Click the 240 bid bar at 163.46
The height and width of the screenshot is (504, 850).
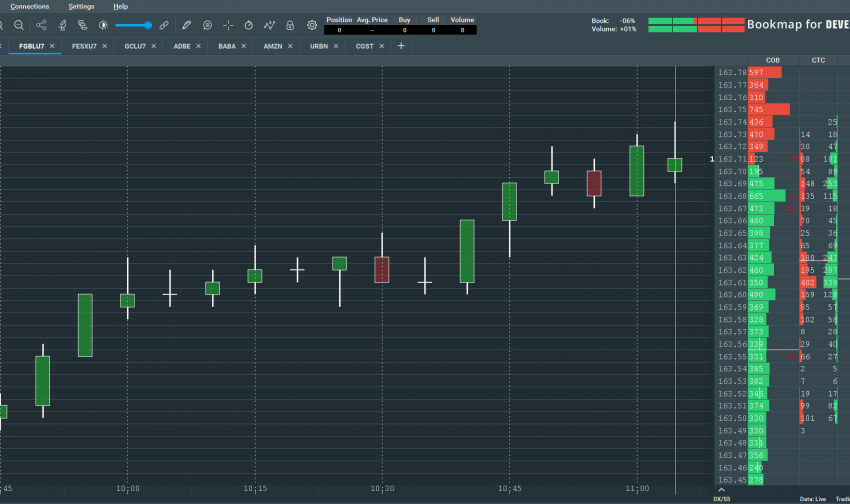coord(756,468)
